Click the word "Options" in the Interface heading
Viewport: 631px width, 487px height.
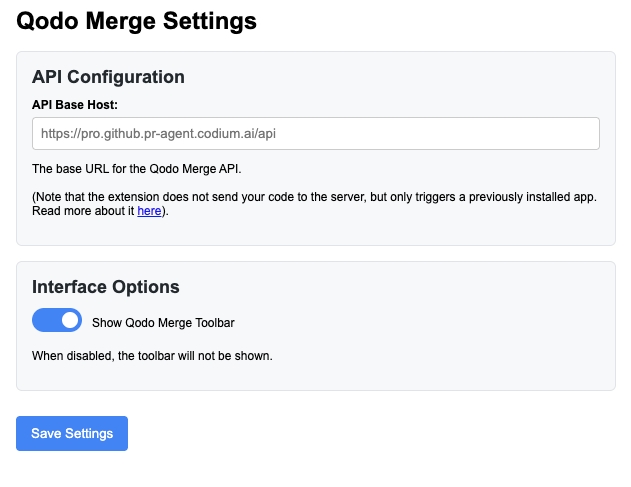click(x=145, y=287)
